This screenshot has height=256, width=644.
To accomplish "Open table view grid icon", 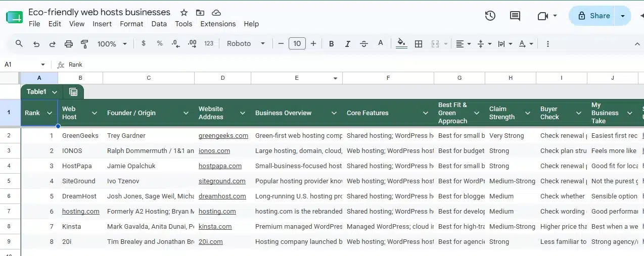I will coord(73,92).
